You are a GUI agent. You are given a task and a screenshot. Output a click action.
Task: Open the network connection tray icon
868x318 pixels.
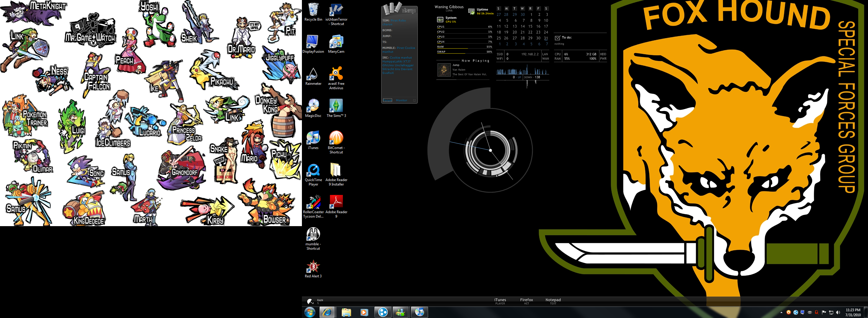tap(831, 312)
